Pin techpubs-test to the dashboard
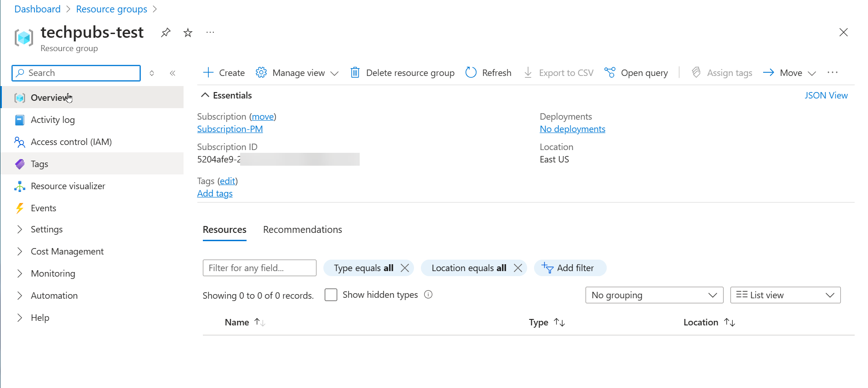Image resolution: width=868 pixels, height=388 pixels. click(x=166, y=33)
